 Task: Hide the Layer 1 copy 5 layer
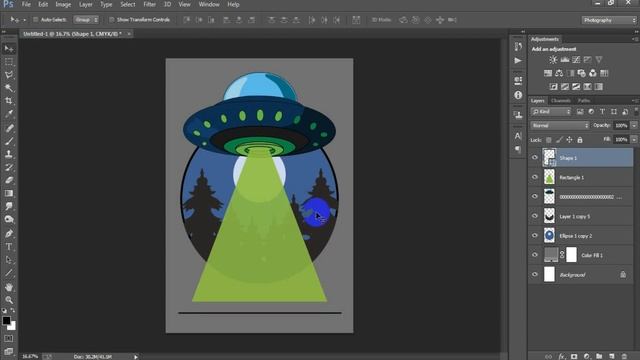tap(535, 216)
